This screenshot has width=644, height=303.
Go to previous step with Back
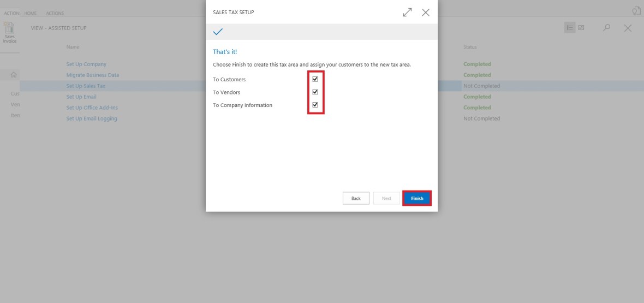click(356, 198)
